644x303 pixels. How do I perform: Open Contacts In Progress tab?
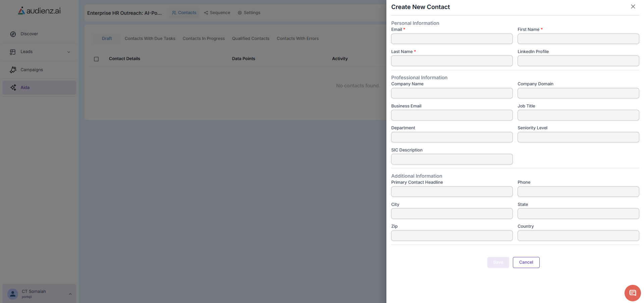pos(204,39)
